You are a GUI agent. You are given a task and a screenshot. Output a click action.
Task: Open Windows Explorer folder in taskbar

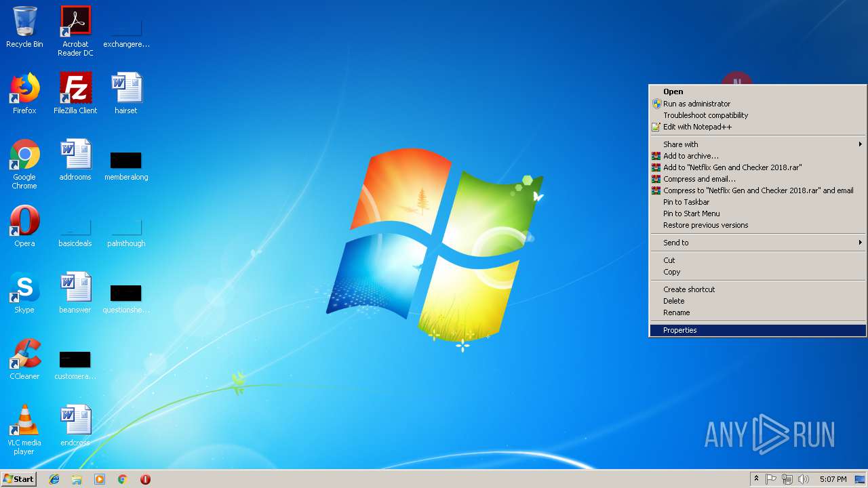[77, 479]
